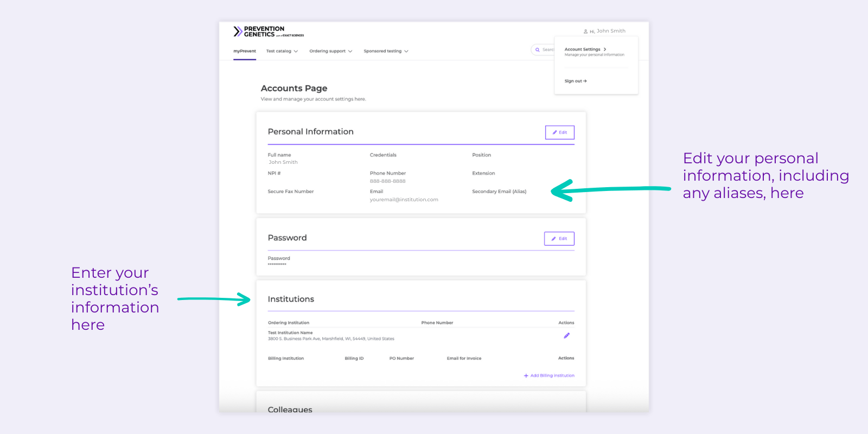
Task: Click the user profile icon by John Smith
Action: click(x=585, y=31)
